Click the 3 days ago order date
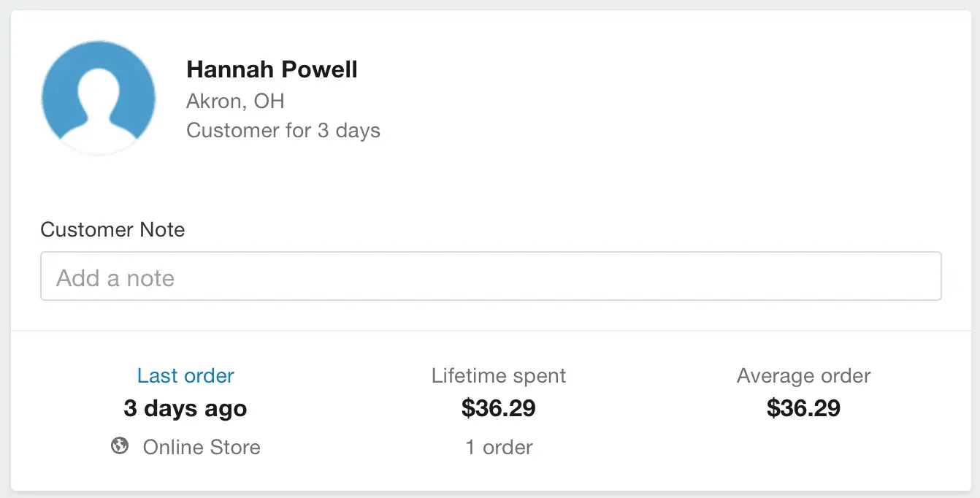This screenshot has width=980, height=498. pyautogui.click(x=185, y=409)
